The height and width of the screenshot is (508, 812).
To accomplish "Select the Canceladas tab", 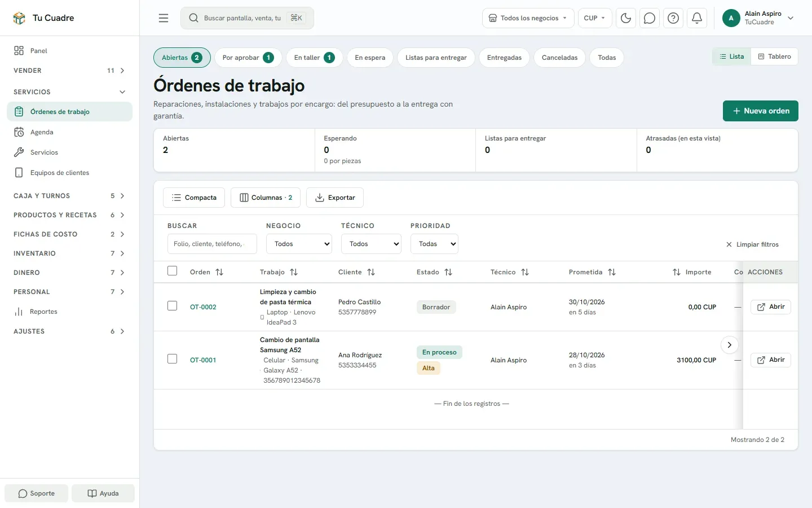I will pos(559,58).
